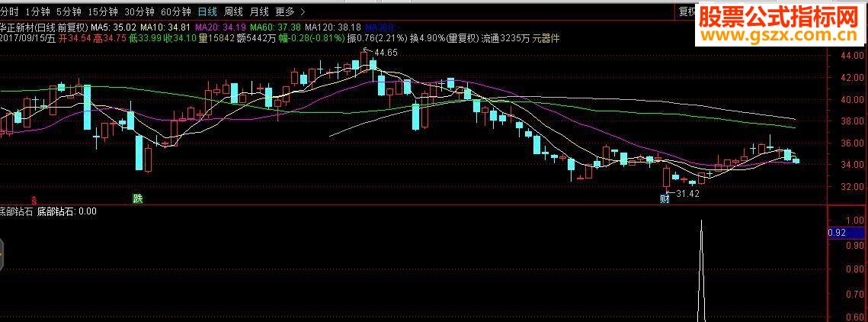Click the change value 幅-0.28(-0.81%)

click(x=312, y=39)
